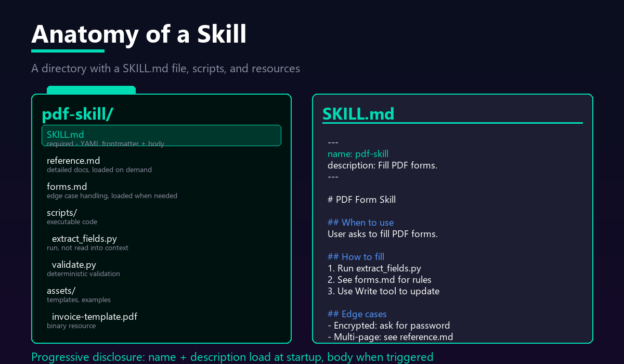Image resolution: width=624 pixels, height=364 pixels.
Task: Click the 'Progressive disclosure' footer text
Action: click(x=232, y=357)
